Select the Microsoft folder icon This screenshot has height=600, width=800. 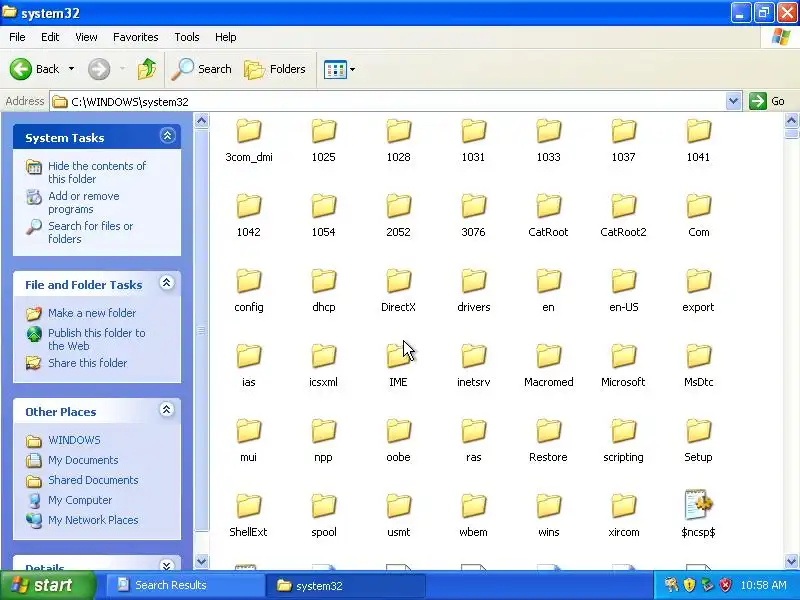tap(623, 357)
